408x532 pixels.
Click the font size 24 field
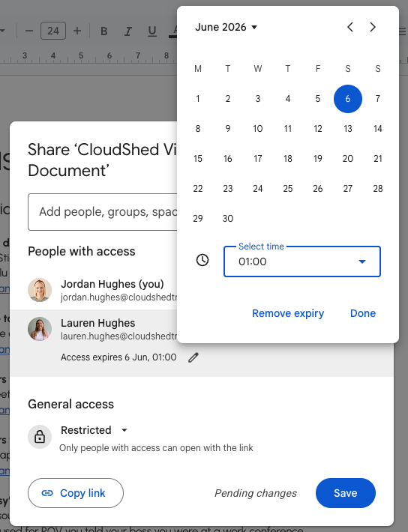[53, 31]
